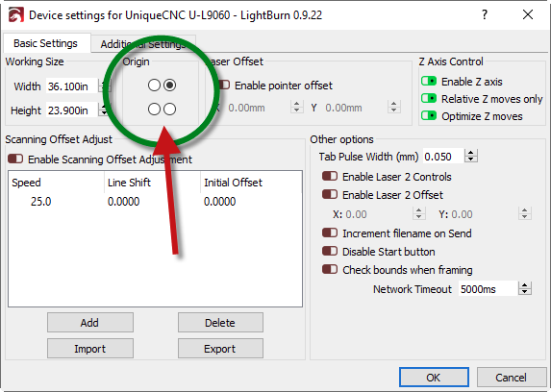
Task: Close the Device settings dialog
Action: 528,14
